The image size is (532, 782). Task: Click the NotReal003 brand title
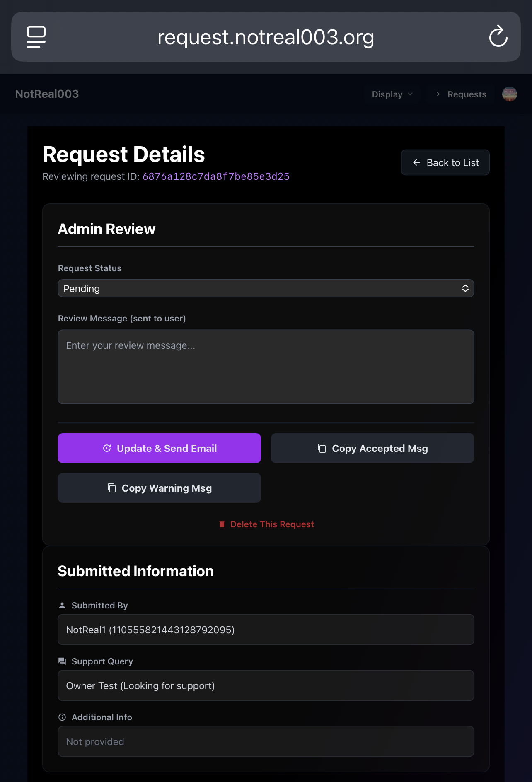point(47,94)
